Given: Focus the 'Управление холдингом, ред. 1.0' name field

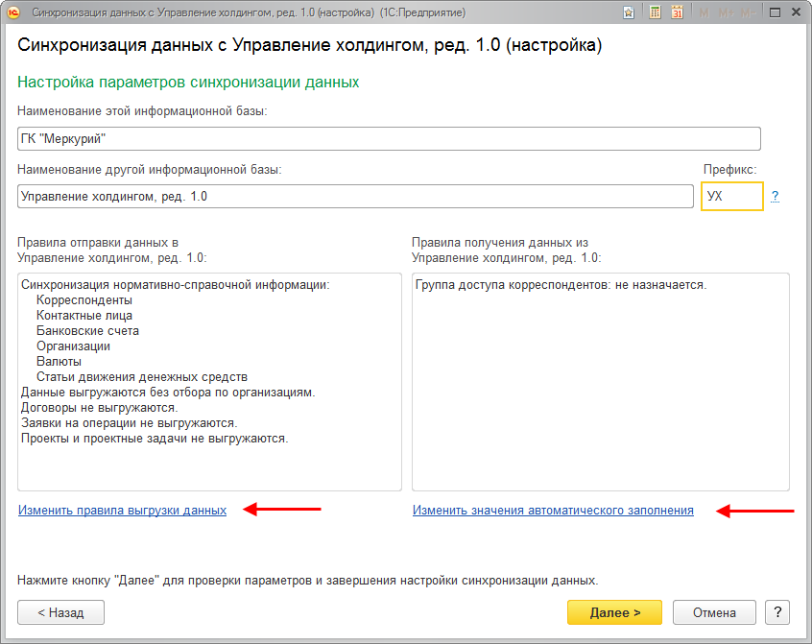Looking at the screenshot, I should (x=355, y=196).
